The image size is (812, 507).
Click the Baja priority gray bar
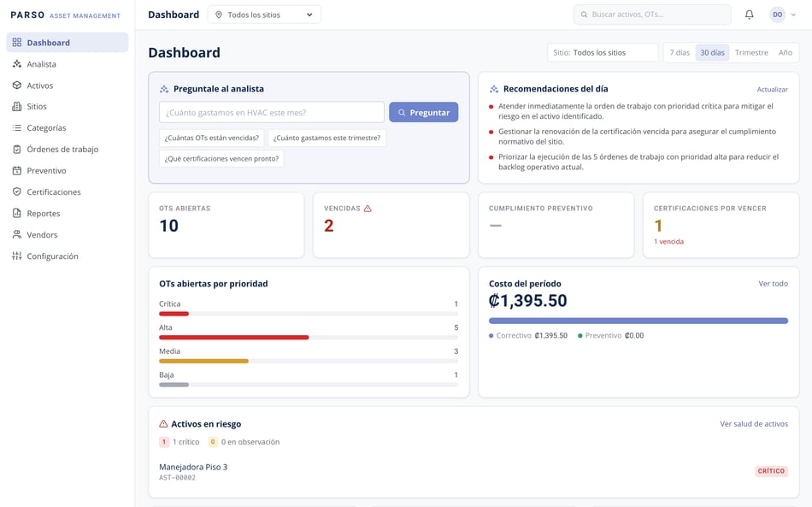(174, 385)
